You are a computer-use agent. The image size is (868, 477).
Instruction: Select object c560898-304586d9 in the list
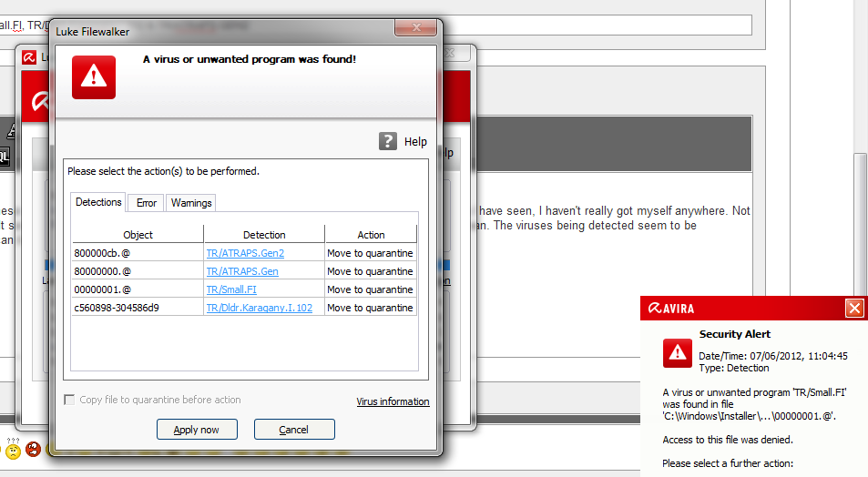(117, 308)
